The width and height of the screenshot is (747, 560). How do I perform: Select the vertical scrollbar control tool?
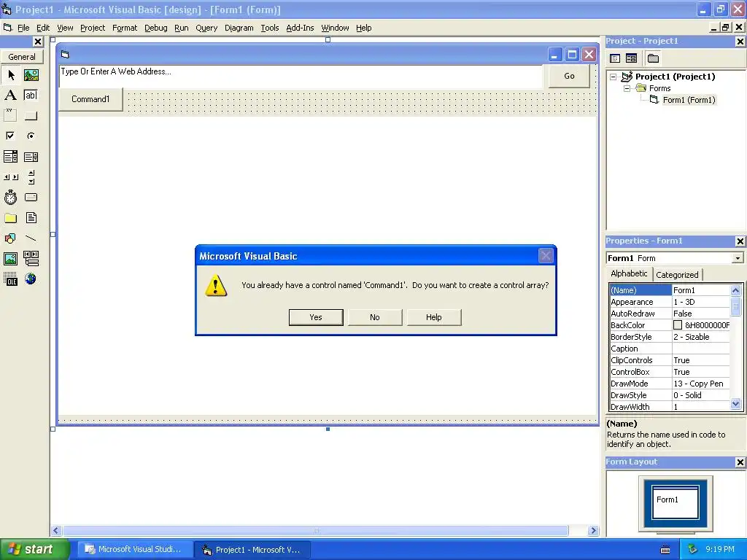click(31, 177)
